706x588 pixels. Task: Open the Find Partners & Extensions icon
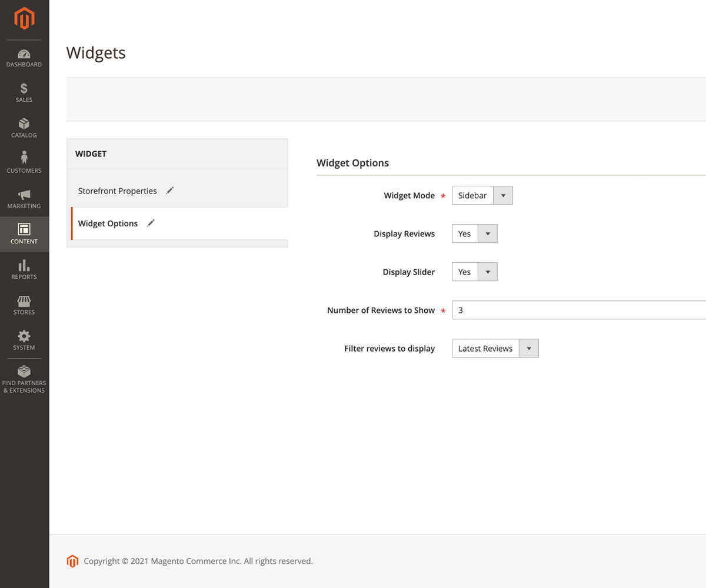[x=24, y=372]
